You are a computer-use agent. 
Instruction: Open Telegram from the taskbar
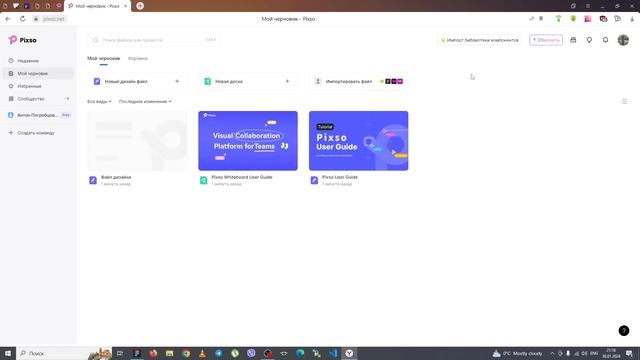tap(219, 353)
